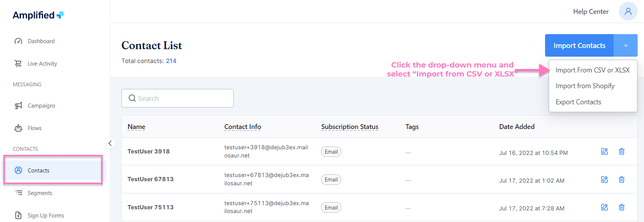
Task: Select Export Contacts menu item
Action: pyautogui.click(x=578, y=102)
